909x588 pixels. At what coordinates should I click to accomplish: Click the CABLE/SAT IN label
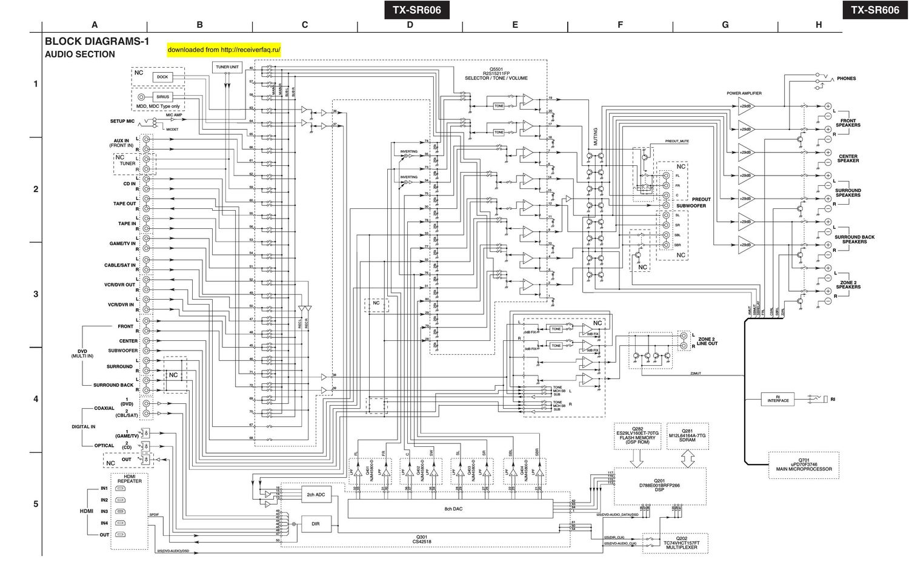[120, 265]
